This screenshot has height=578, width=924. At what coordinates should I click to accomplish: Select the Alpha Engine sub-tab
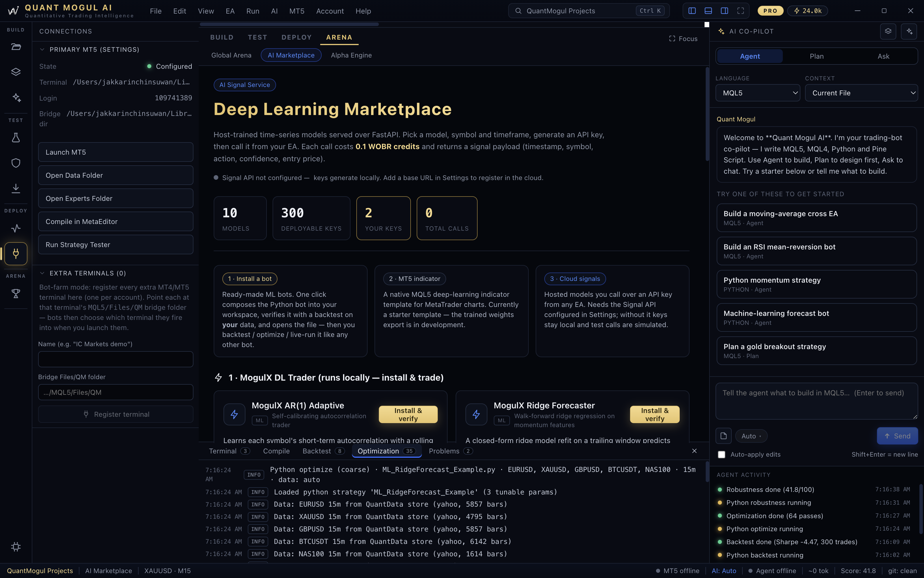pos(351,55)
